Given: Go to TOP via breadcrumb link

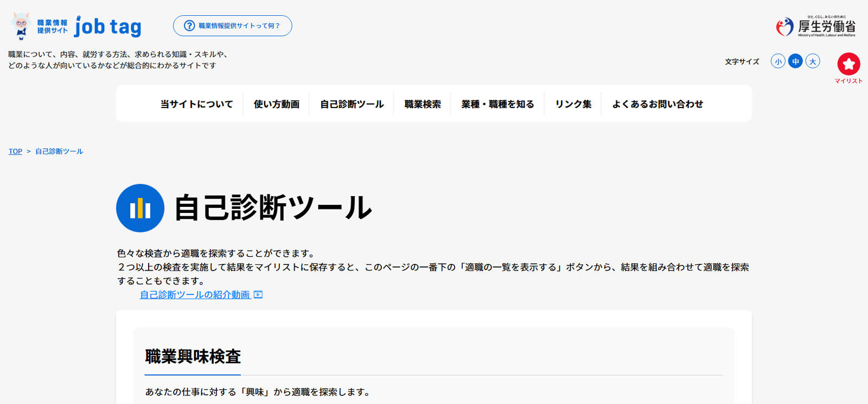Looking at the screenshot, I should coord(15,151).
